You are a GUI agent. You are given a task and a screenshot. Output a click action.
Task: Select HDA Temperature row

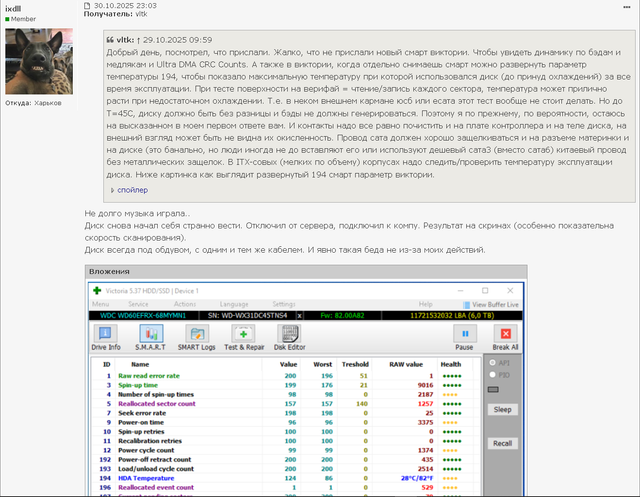286,478
